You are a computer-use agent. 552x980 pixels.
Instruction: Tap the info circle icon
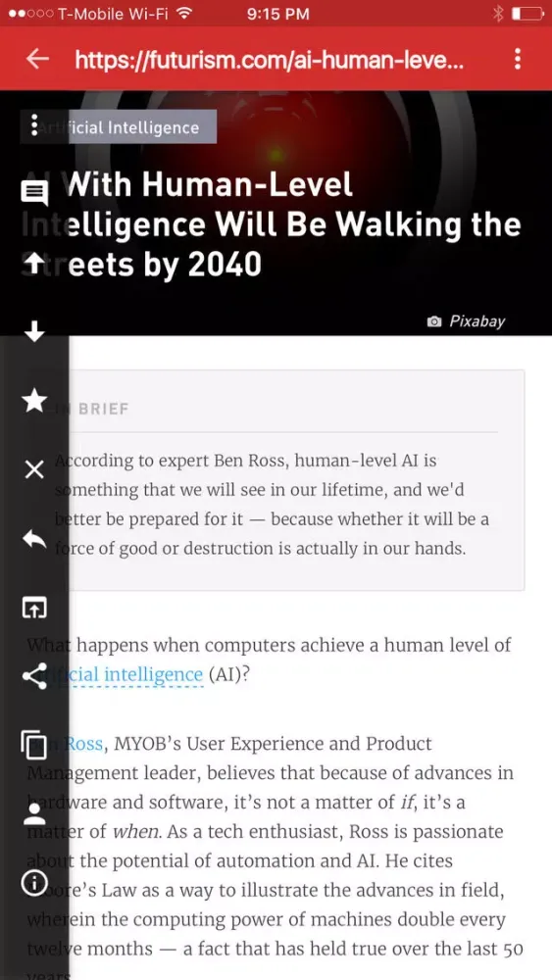pyautogui.click(x=34, y=882)
